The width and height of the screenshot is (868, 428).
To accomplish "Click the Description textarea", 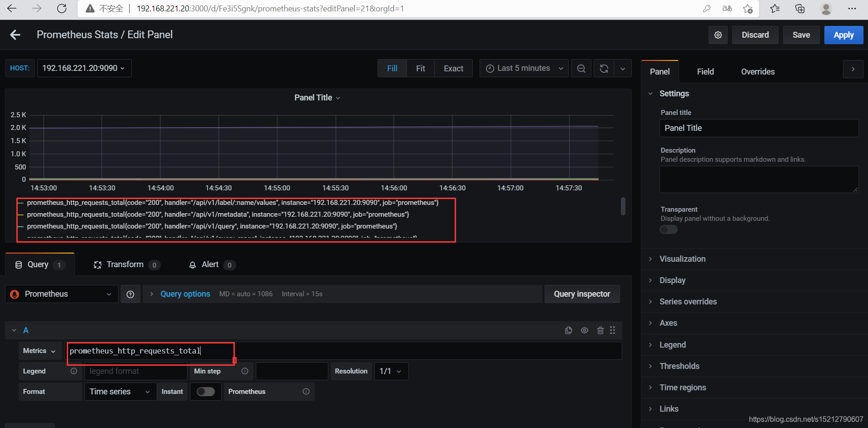I will [x=759, y=179].
